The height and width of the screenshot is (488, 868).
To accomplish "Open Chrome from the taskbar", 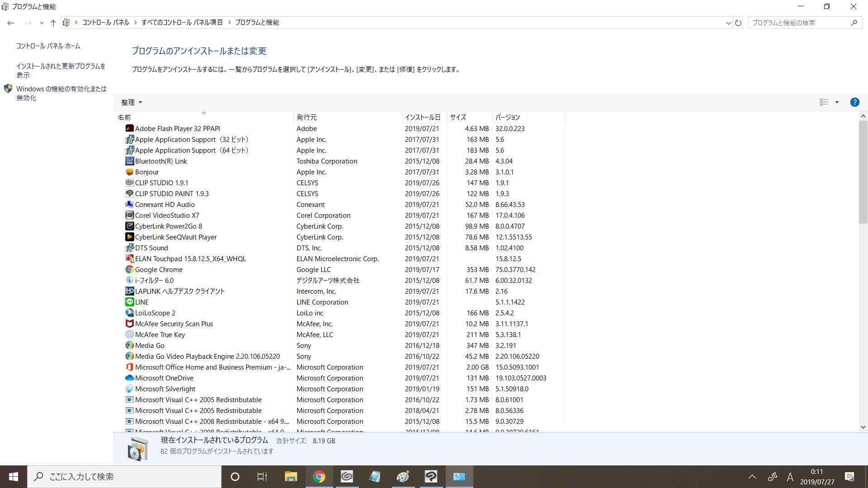I will (x=319, y=477).
